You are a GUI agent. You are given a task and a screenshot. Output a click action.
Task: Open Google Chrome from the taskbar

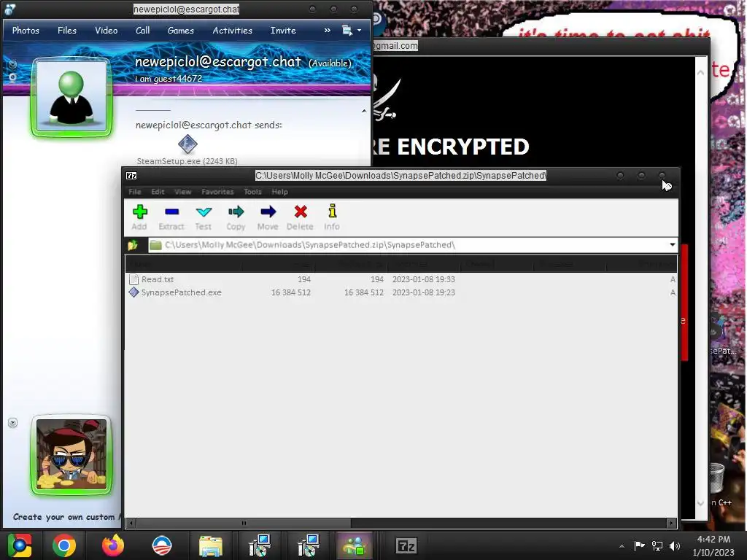pos(64,545)
